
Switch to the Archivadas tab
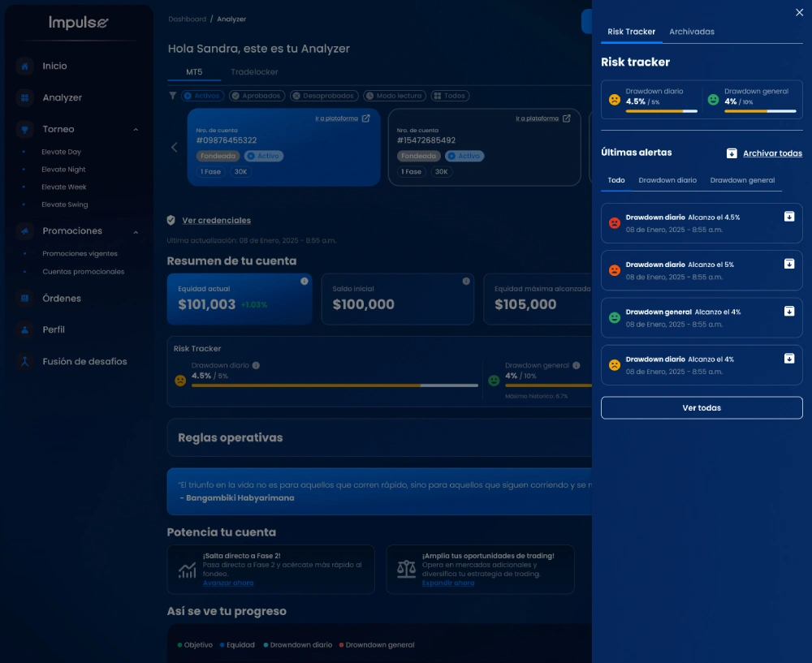(691, 32)
